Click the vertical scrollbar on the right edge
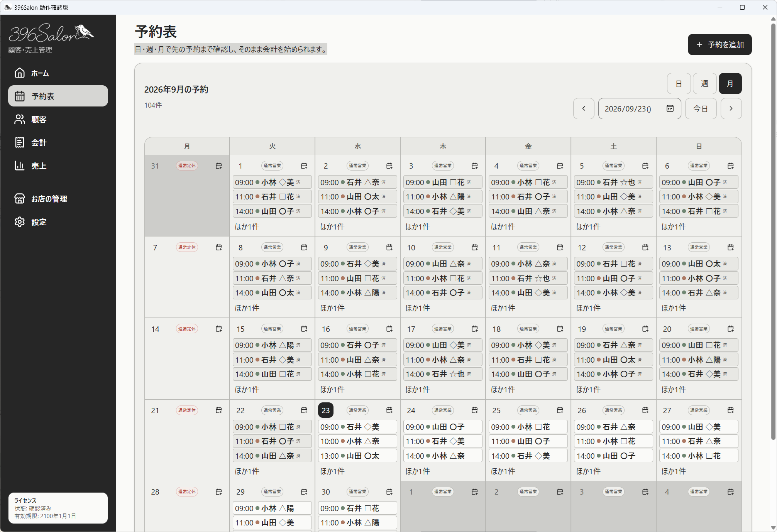The width and height of the screenshot is (777, 532). pyautogui.click(x=773, y=231)
